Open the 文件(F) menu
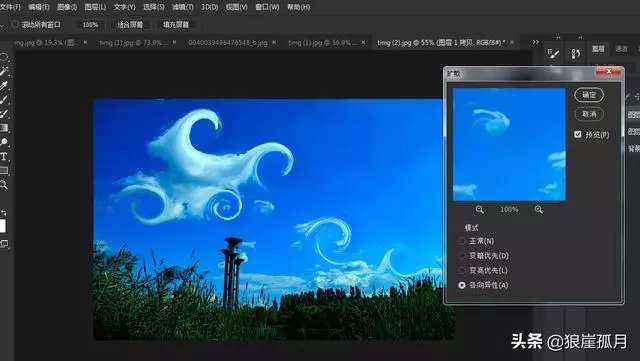Image resolution: width=640 pixels, height=361 pixels. (10, 7)
